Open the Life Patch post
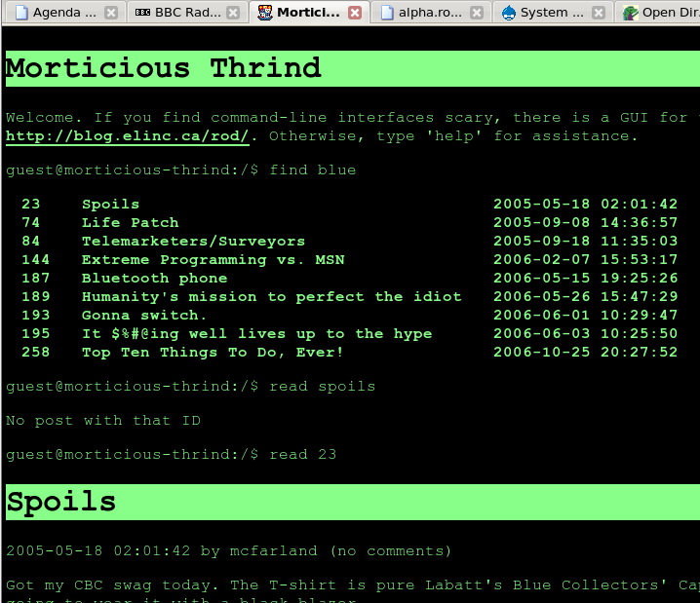The image size is (700, 603). tap(130, 223)
